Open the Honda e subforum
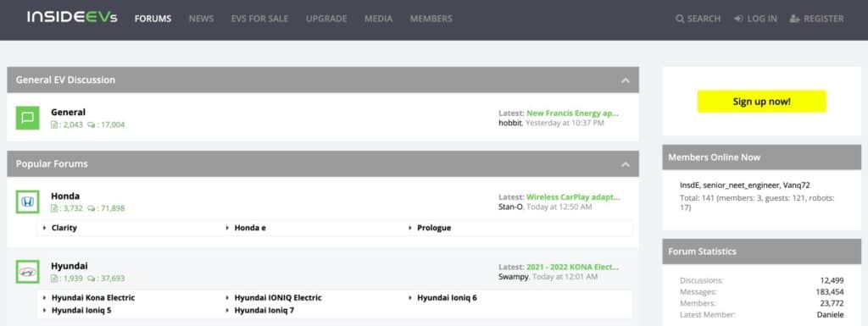 point(250,228)
